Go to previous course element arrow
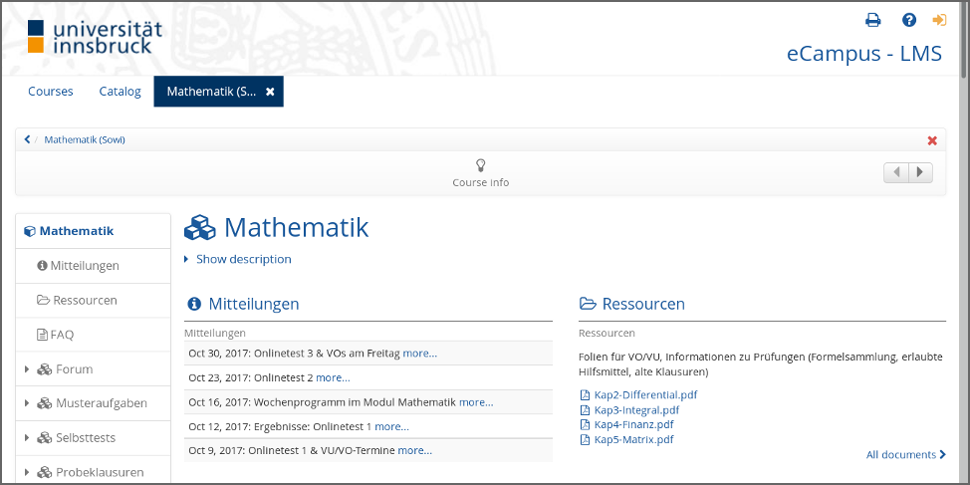The image size is (970, 485). (x=896, y=172)
